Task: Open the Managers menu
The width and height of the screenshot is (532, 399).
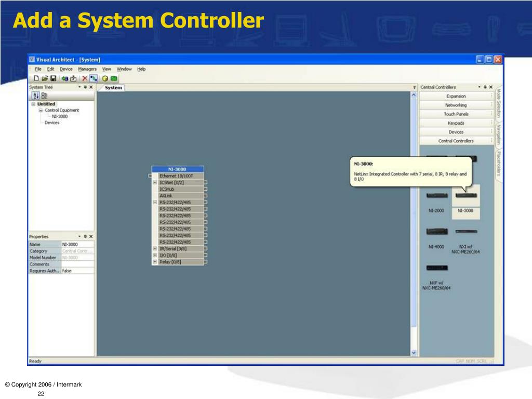Action: point(87,69)
